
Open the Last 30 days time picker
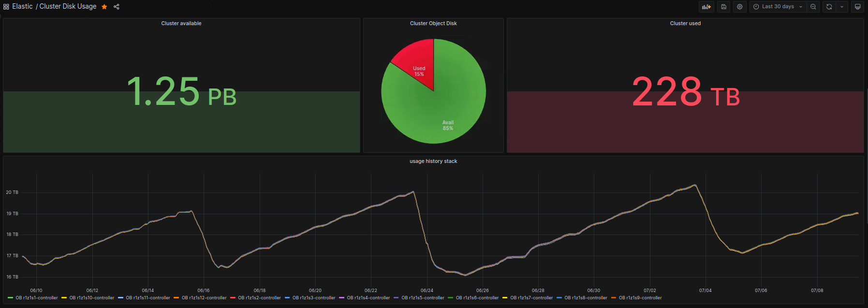tap(778, 7)
